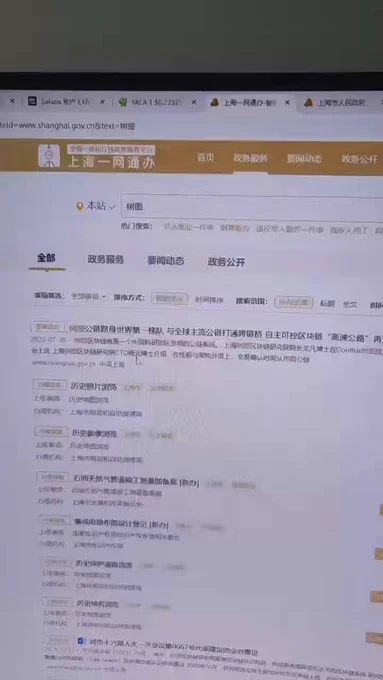Viewport: 383px width, 680px height.
Task: Open 首页 in the site navigation
Action: tap(206, 158)
